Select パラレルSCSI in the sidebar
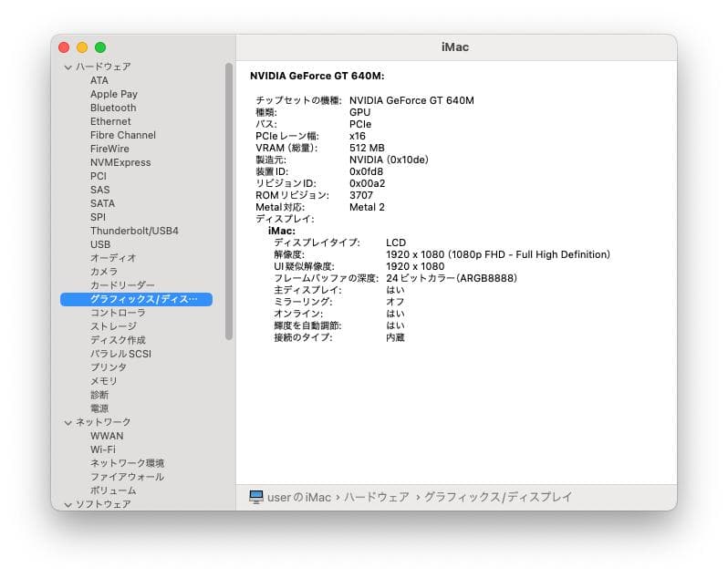 point(120,354)
